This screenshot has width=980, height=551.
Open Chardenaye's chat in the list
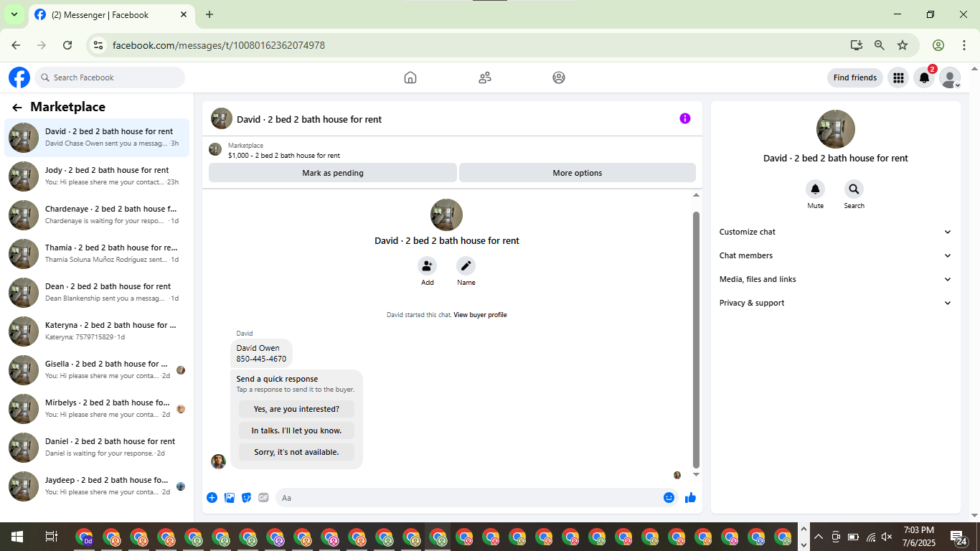(97, 215)
